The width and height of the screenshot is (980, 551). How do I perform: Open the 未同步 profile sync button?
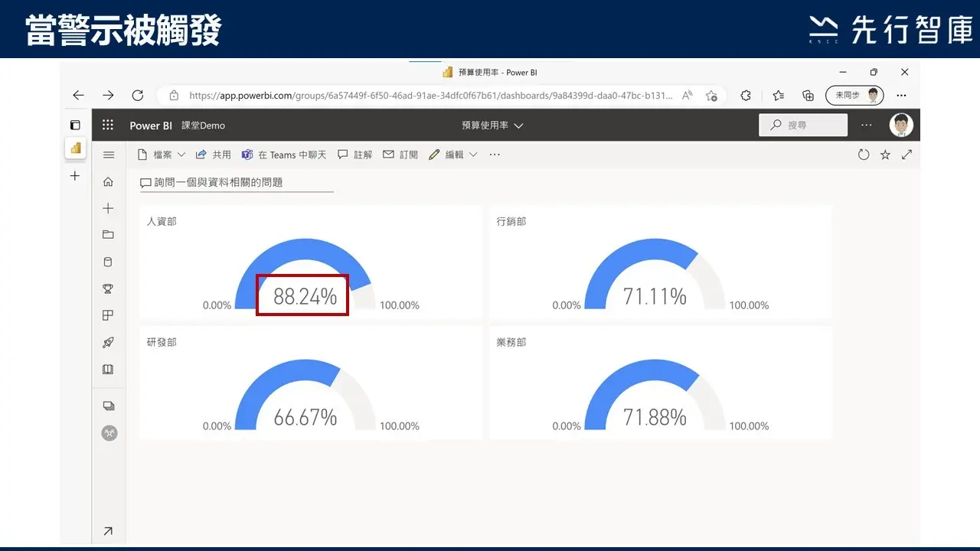(x=854, y=96)
